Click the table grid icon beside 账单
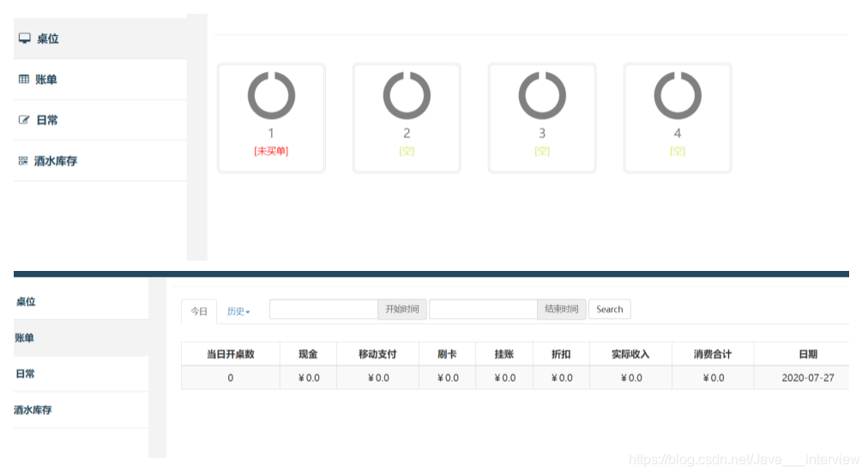 pyautogui.click(x=24, y=79)
